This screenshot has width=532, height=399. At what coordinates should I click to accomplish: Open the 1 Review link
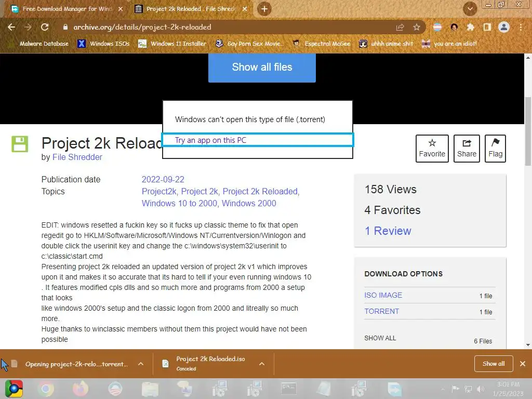click(x=388, y=231)
